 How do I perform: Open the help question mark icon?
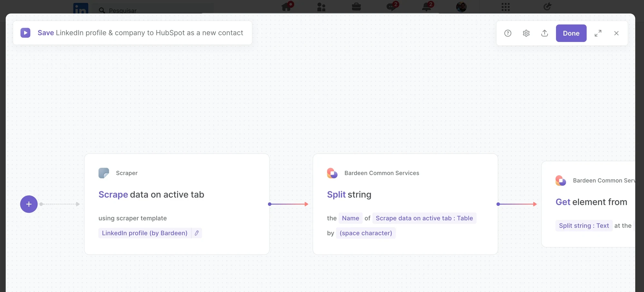(508, 33)
